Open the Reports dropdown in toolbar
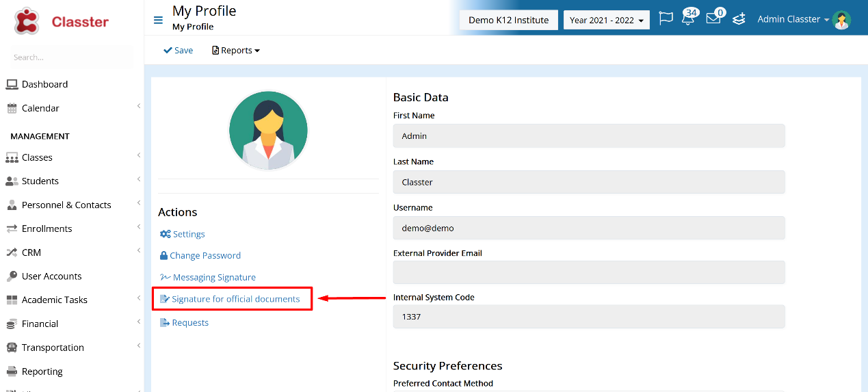868x392 pixels. pos(236,50)
